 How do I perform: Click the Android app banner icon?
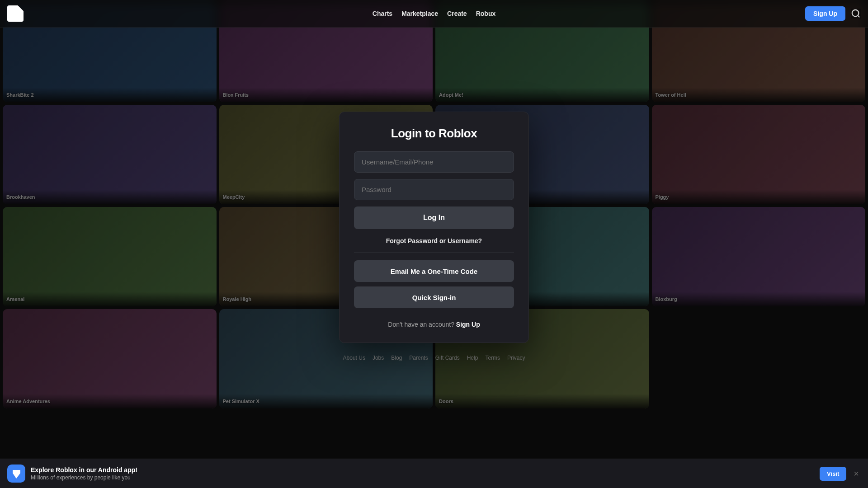coord(16,474)
